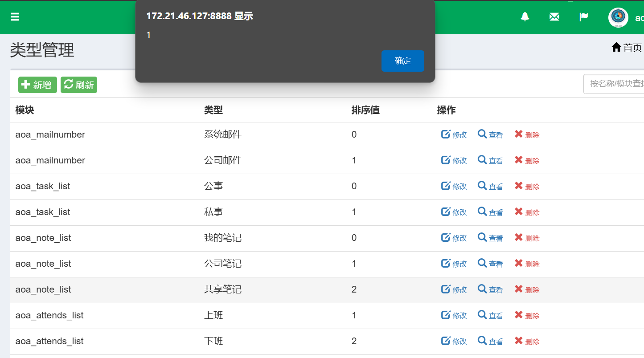Image resolution: width=644 pixels, height=358 pixels.
Task: Delete (删除) the 下班 row
Action: [x=527, y=341]
